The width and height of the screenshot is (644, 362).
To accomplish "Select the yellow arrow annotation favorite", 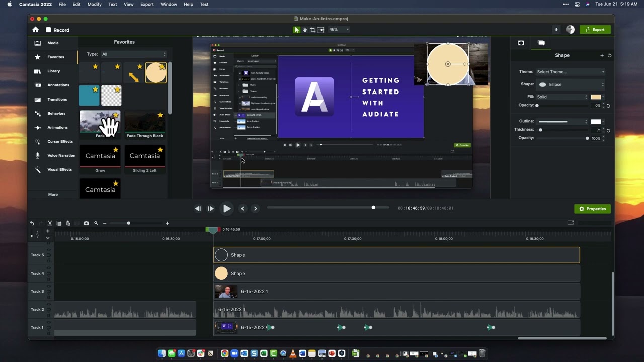I will point(133,73).
